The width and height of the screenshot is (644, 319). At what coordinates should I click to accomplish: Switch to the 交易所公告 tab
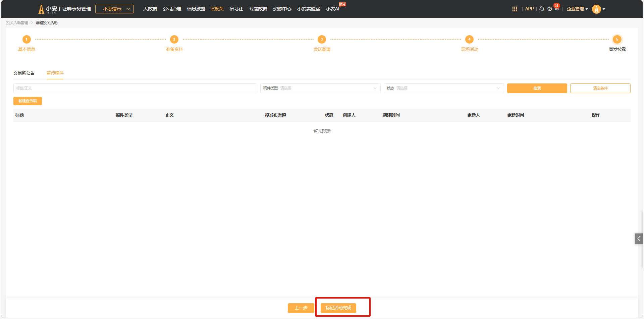24,73
